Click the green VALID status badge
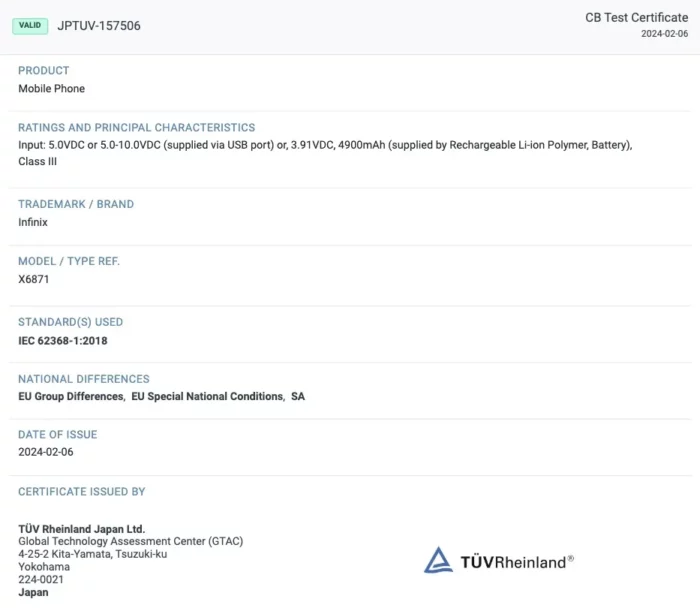This screenshot has width=700, height=608. click(30, 25)
